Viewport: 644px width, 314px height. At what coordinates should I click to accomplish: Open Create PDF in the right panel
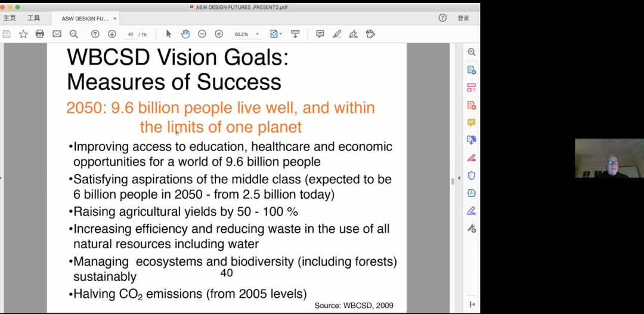[x=472, y=105]
